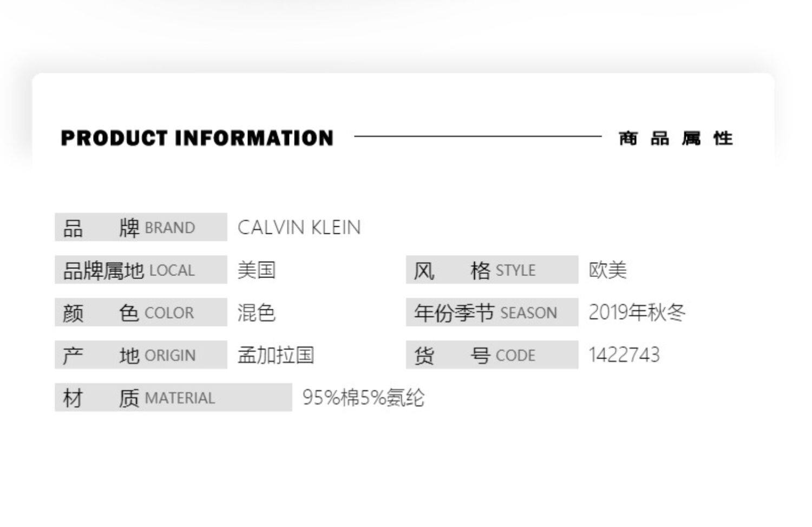Click the CALVIN KLEIN brand value

pos(299,228)
